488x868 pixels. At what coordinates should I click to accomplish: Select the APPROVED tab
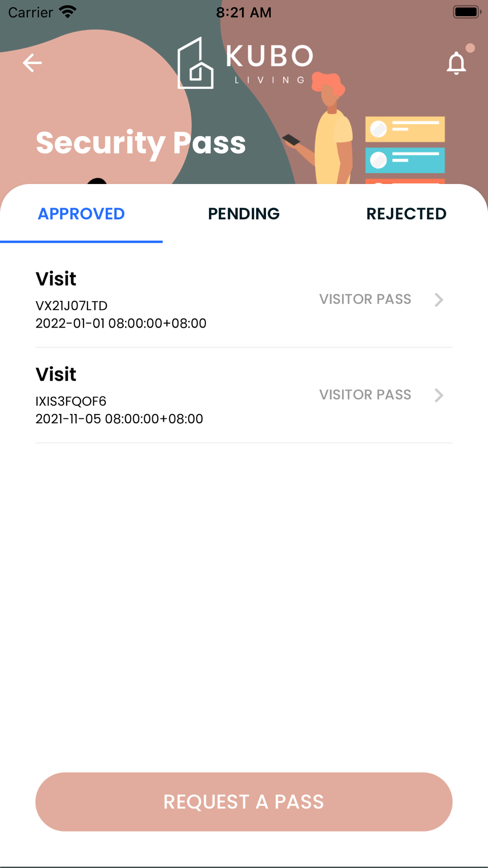point(81,214)
